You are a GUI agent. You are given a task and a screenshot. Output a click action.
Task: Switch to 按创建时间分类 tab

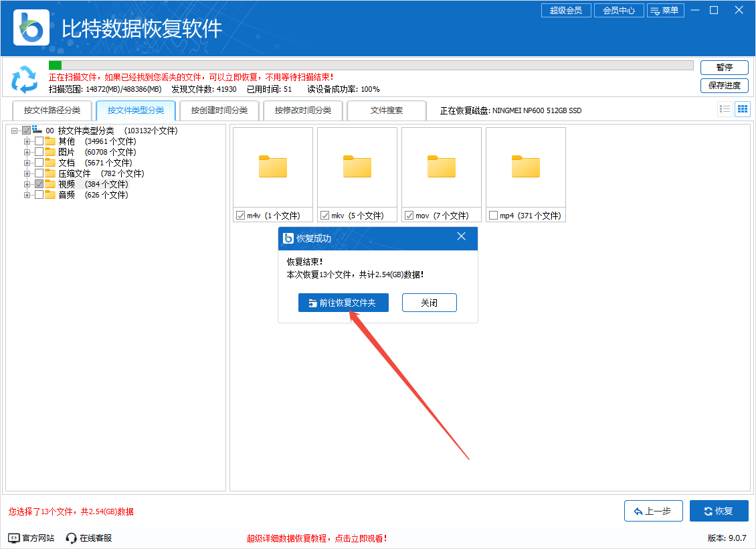(219, 110)
